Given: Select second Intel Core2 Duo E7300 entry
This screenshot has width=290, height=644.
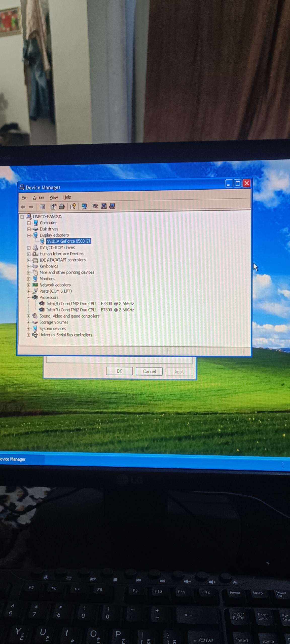Looking at the screenshot, I should [90, 310].
